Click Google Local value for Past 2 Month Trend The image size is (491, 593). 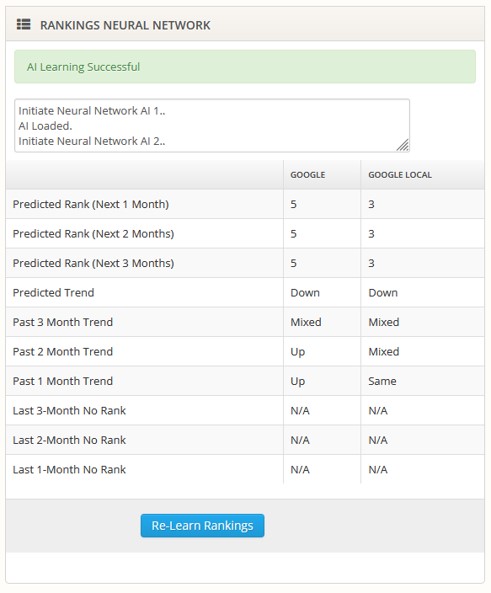point(384,352)
